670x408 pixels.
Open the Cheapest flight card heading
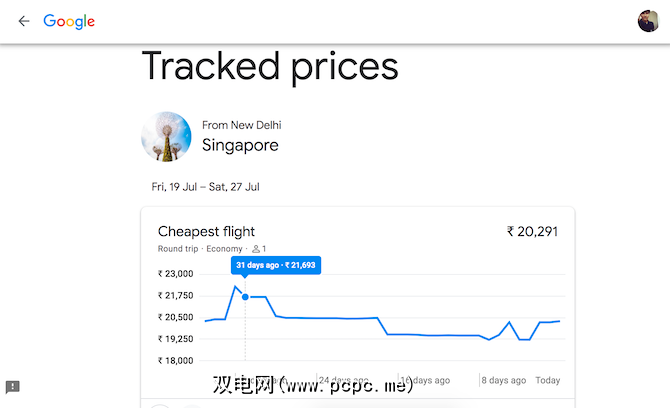pyautogui.click(x=206, y=232)
